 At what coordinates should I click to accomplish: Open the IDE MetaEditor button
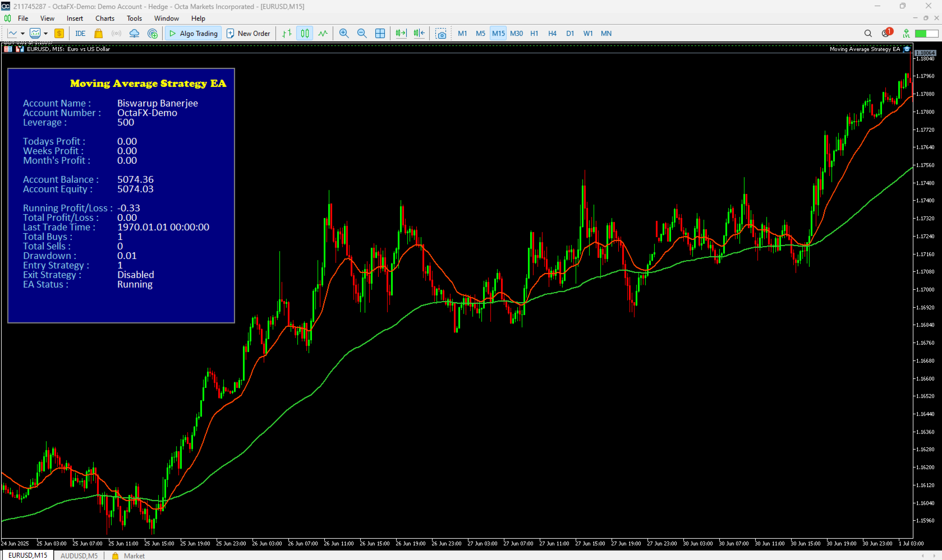pos(80,34)
